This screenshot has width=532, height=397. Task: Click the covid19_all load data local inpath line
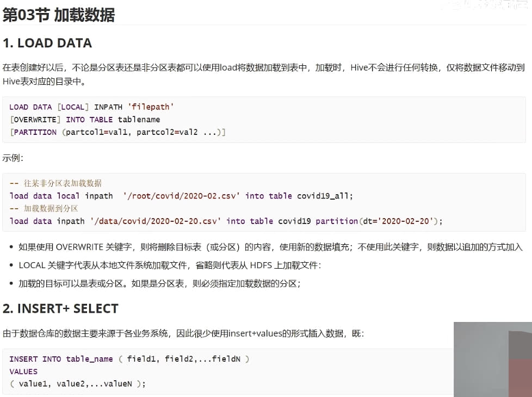[181, 196]
